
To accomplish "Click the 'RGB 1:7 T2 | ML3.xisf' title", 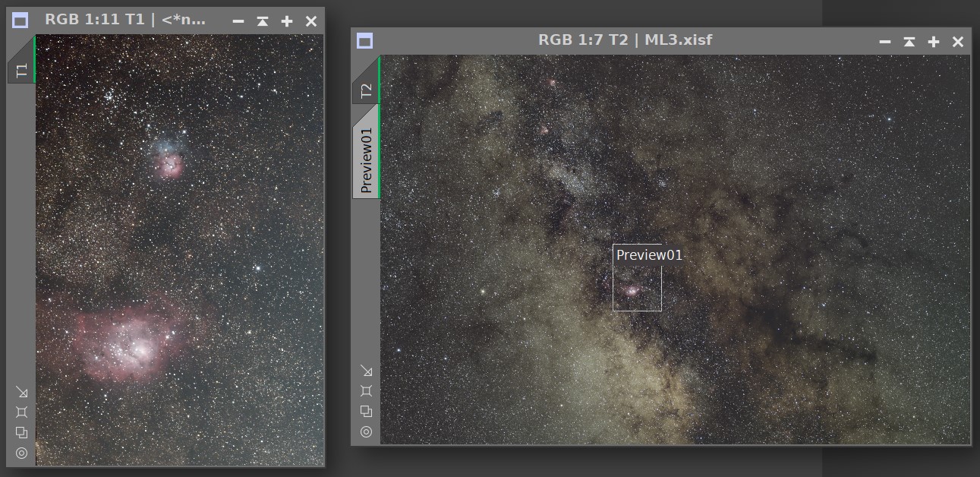I will pos(625,40).
